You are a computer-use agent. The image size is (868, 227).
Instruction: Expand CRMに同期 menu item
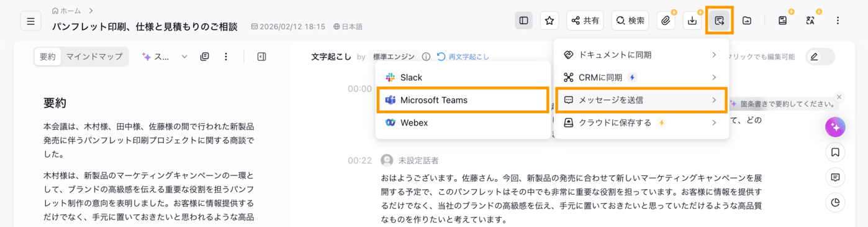click(x=641, y=77)
